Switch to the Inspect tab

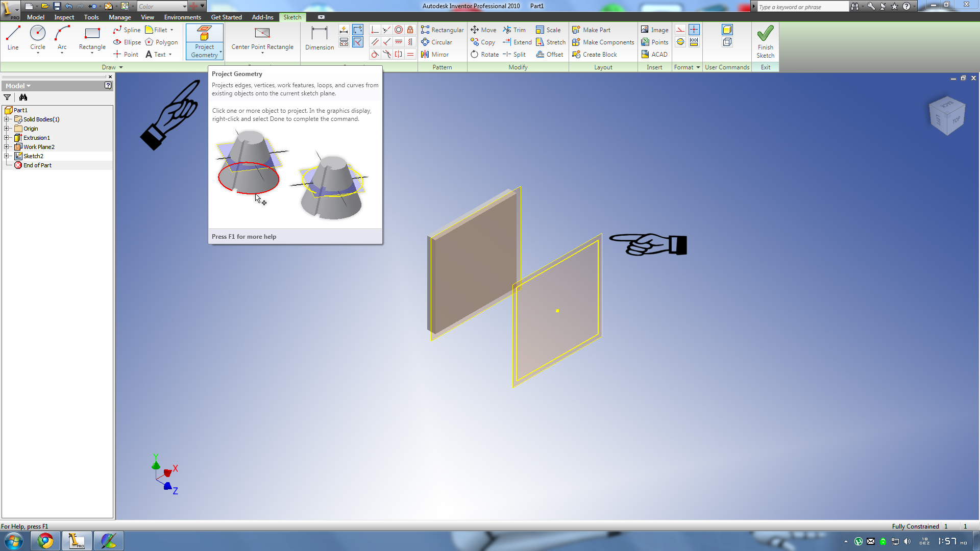click(x=64, y=17)
